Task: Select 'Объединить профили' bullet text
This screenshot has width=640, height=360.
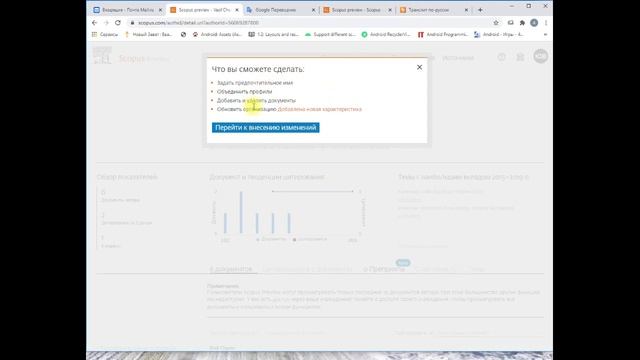Action: point(244,92)
